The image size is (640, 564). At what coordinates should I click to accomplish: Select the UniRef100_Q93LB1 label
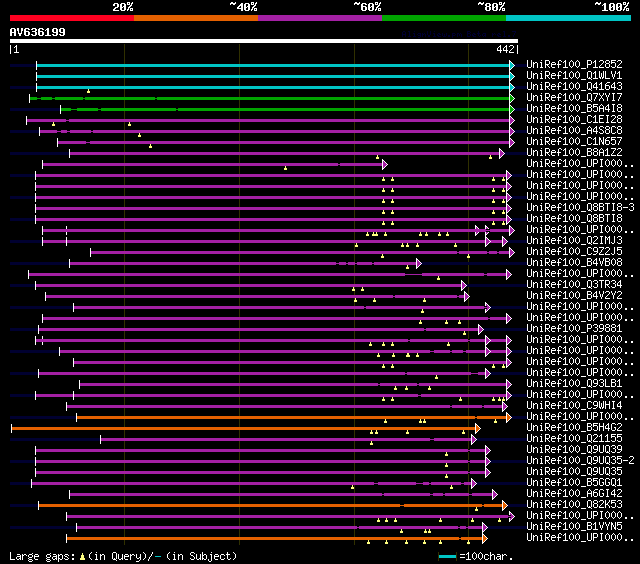[574, 384]
